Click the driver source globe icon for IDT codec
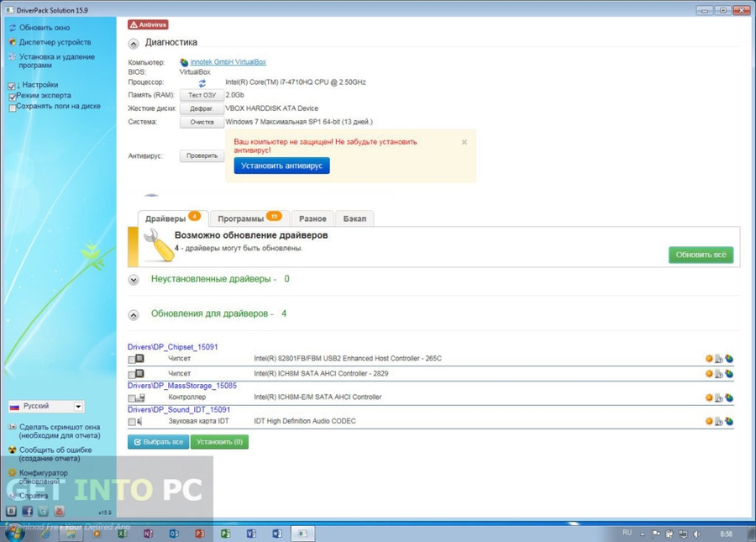The image size is (756, 542). (729, 420)
